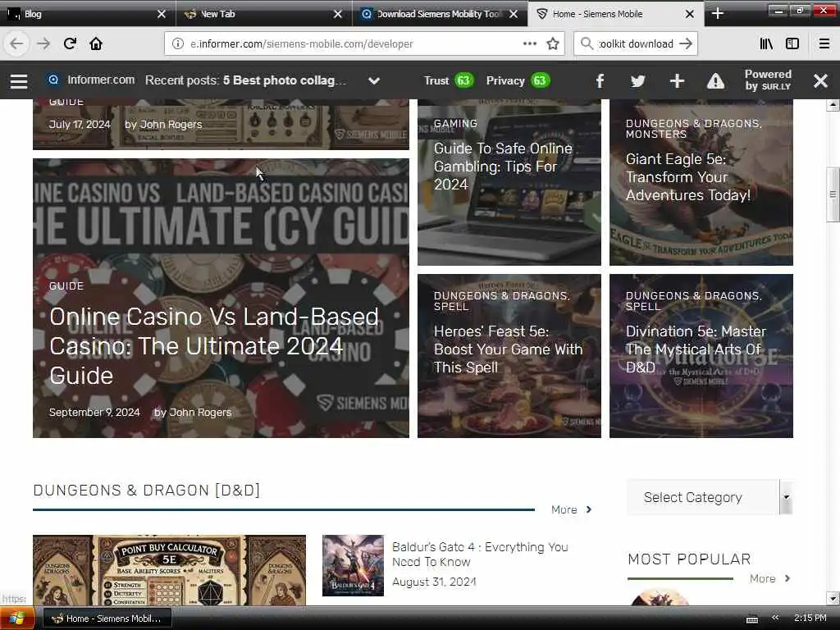This screenshot has height=630, width=840.
Task: Open Baldur's Gate 4 article link
Action: [x=480, y=554]
